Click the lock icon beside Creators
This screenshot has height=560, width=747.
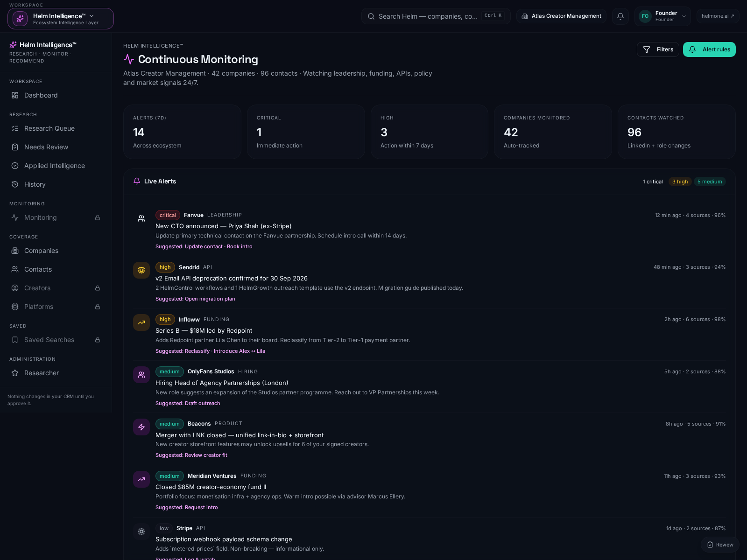98,288
